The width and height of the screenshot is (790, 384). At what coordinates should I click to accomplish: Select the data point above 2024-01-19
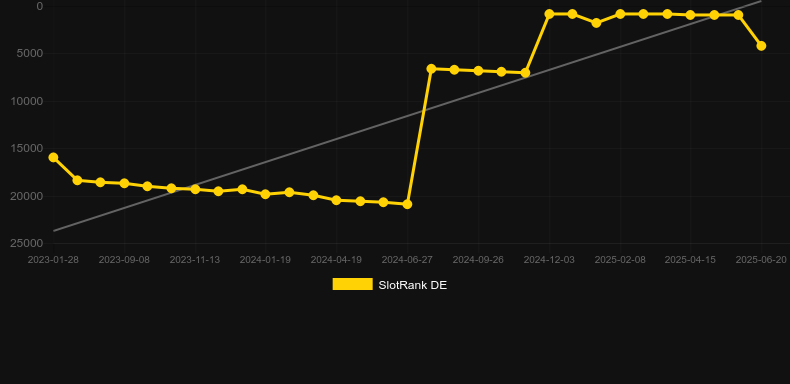tap(266, 194)
